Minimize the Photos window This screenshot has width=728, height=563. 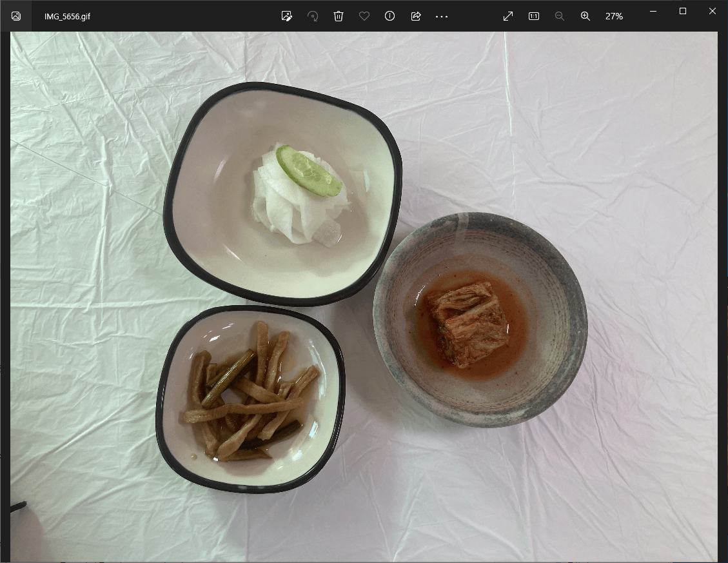coord(653,11)
